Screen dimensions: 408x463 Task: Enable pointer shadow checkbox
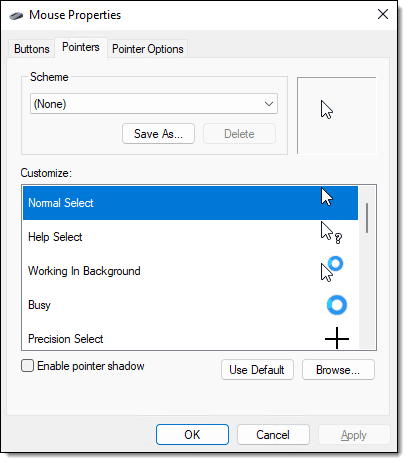[x=27, y=366]
